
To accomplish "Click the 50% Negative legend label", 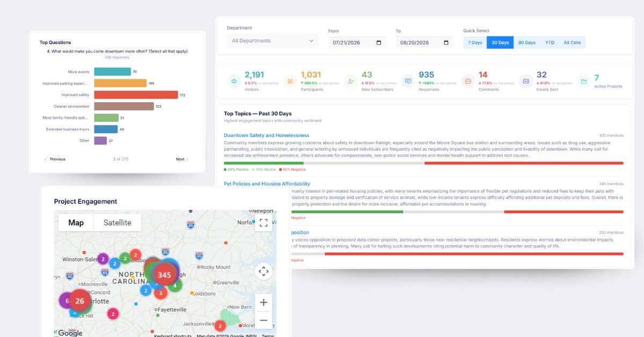I will (292, 170).
